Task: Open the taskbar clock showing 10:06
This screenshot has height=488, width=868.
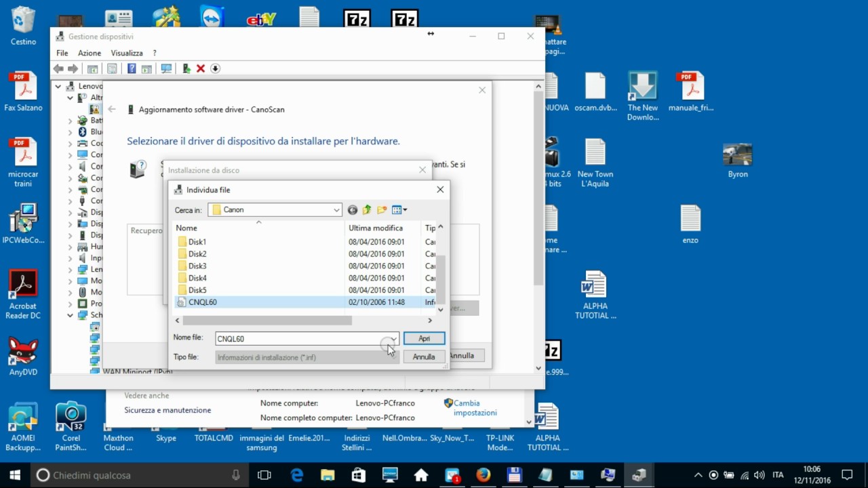Action: pos(812,475)
